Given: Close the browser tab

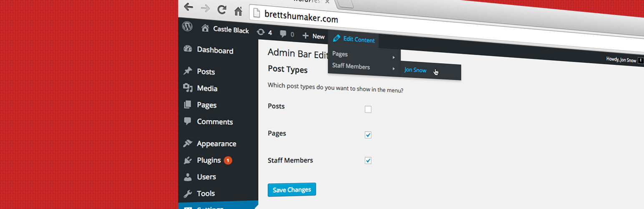Looking at the screenshot, I should pos(327,2).
